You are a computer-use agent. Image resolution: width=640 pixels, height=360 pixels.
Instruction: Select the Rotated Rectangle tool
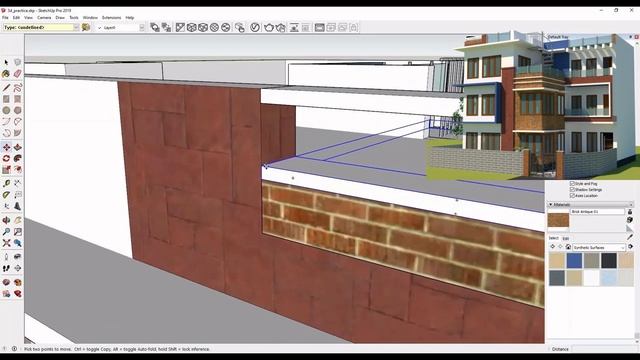click(18, 99)
